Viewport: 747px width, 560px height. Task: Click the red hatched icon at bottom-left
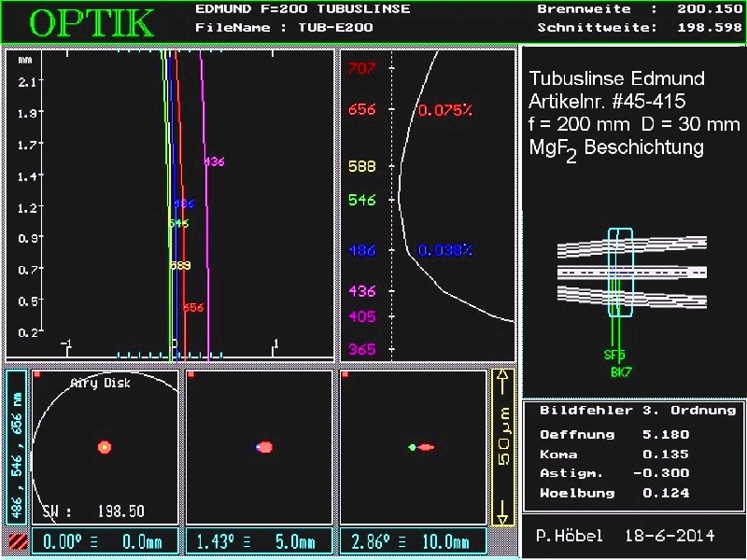17,541
